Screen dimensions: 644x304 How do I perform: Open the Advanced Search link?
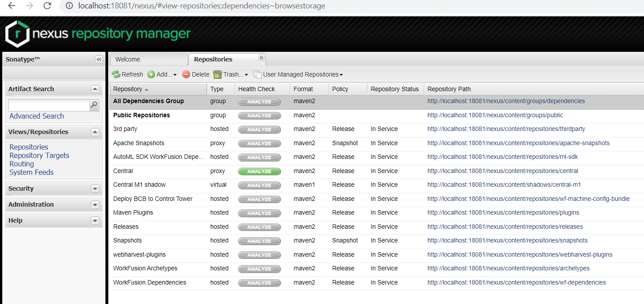37,116
